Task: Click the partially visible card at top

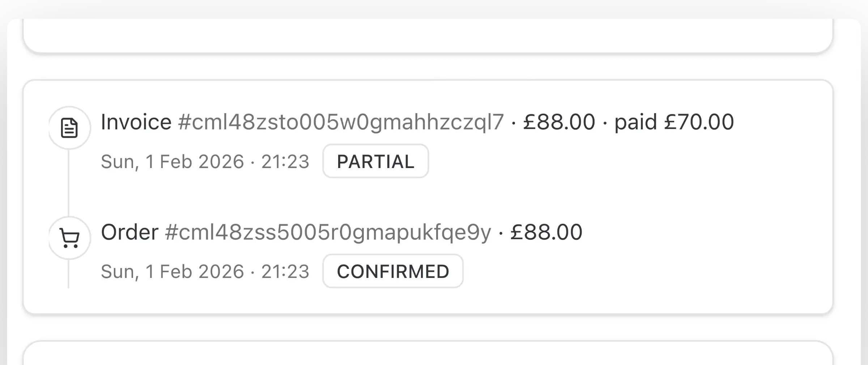Action: click(x=427, y=36)
